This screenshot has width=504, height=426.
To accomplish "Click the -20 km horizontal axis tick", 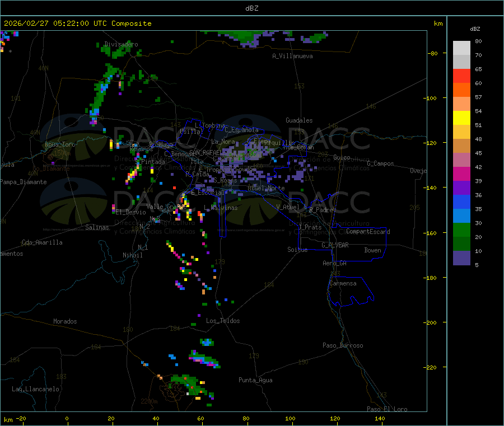I will [x=21, y=418].
